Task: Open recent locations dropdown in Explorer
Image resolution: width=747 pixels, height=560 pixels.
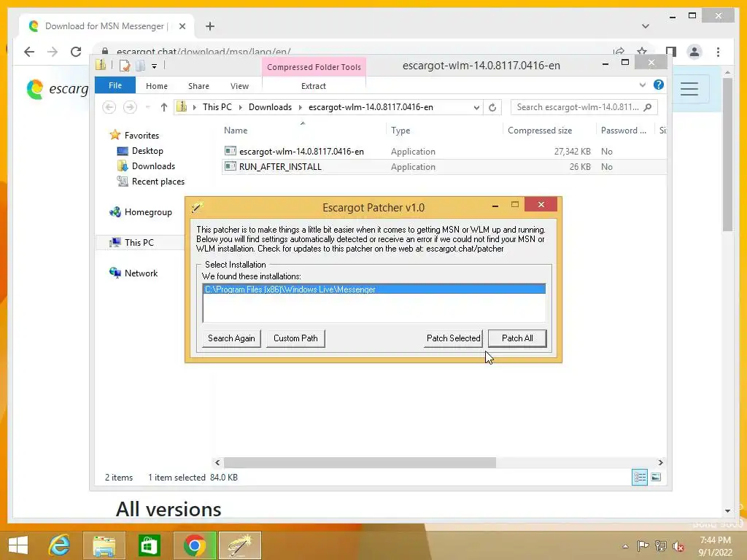Action: 148,107
